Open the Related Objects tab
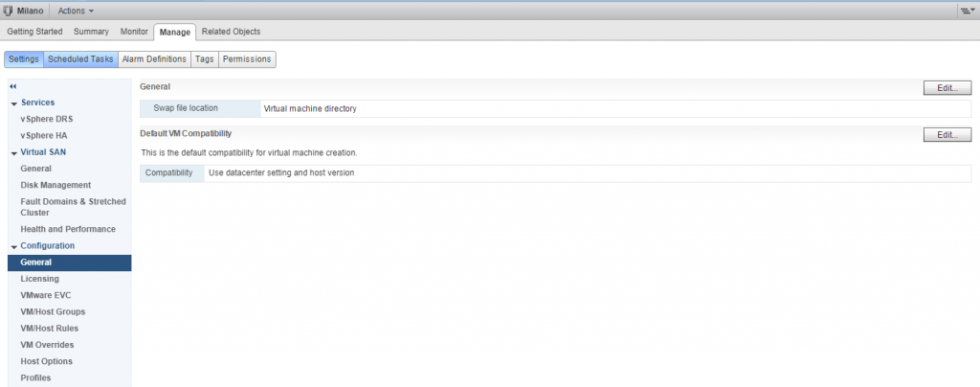This screenshot has height=387, width=980. coord(232,32)
